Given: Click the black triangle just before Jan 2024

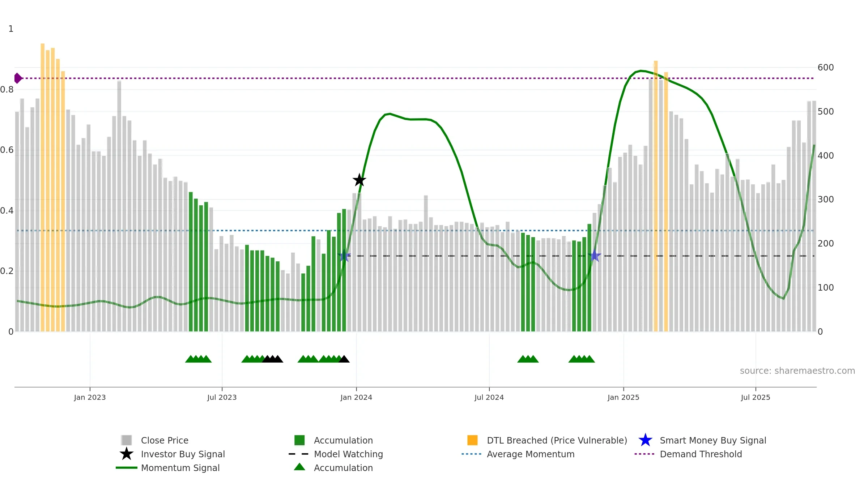Looking at the screenshot, I should pyautogui.click(x=344, y=359).
